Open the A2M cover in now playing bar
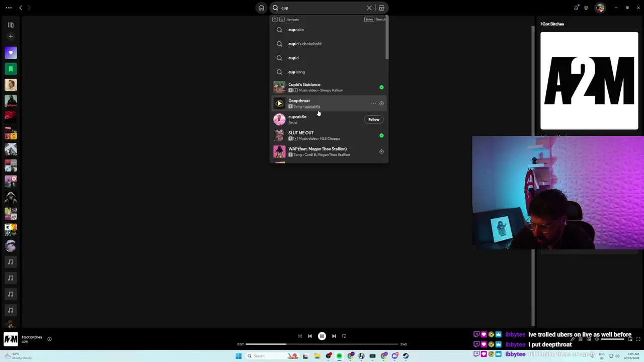 click(x=11, y=339)
